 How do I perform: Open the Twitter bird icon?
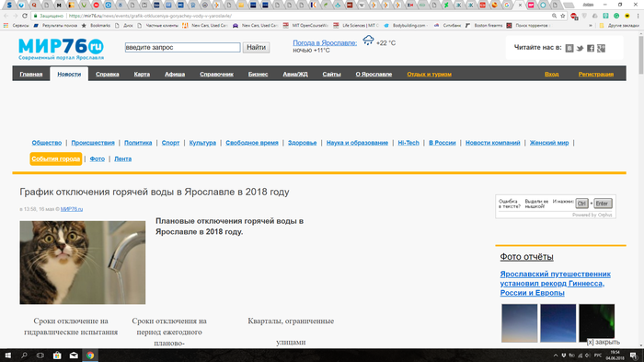(x=580, y=48)
